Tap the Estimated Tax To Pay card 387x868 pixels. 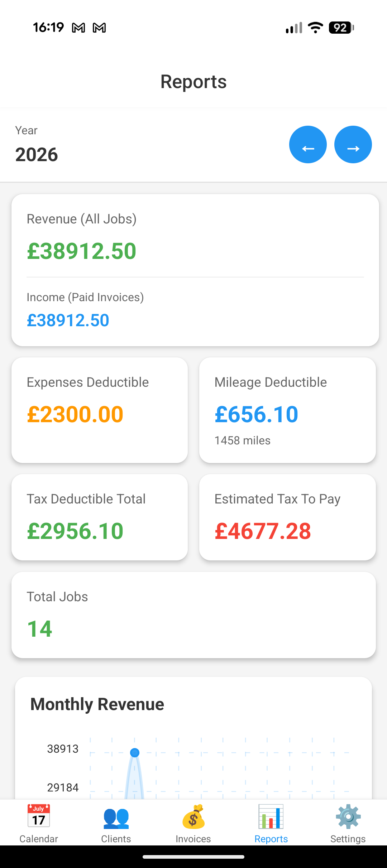click(287, 517)
